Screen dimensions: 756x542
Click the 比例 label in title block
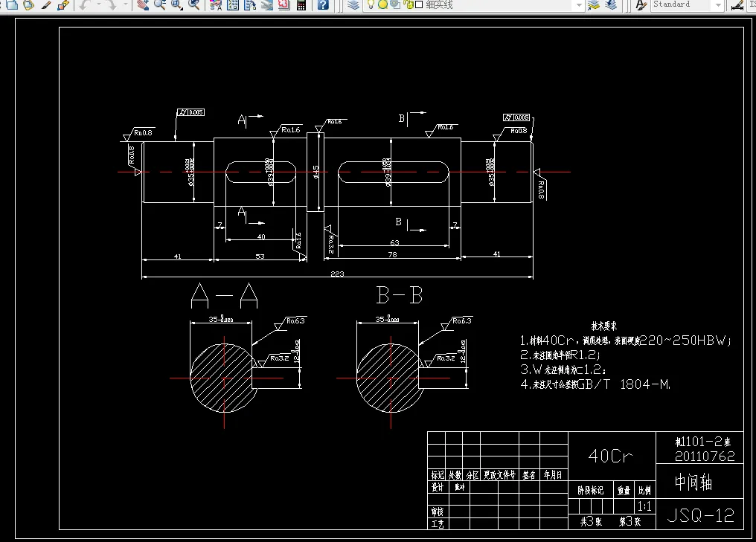pyautogui.click(x=644, y=491)
